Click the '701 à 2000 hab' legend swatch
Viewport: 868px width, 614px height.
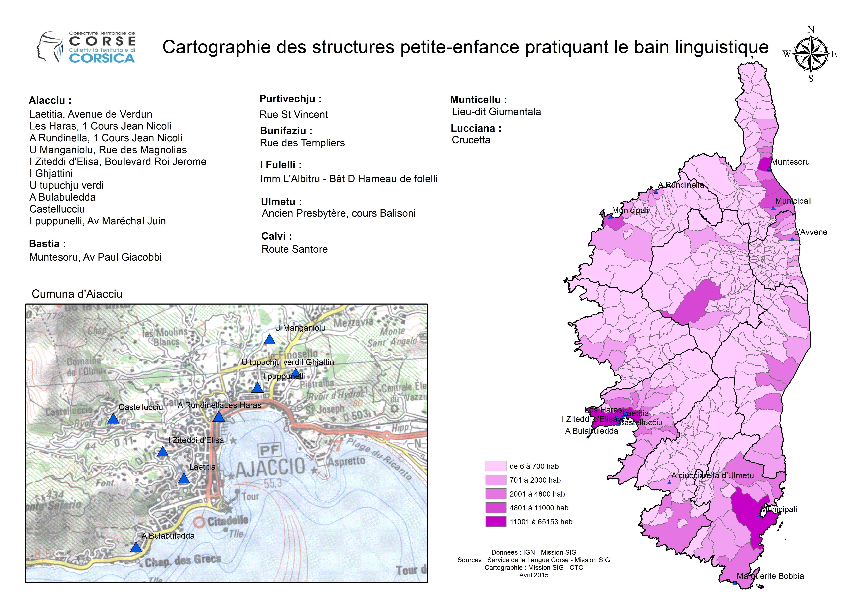point(495,480)
